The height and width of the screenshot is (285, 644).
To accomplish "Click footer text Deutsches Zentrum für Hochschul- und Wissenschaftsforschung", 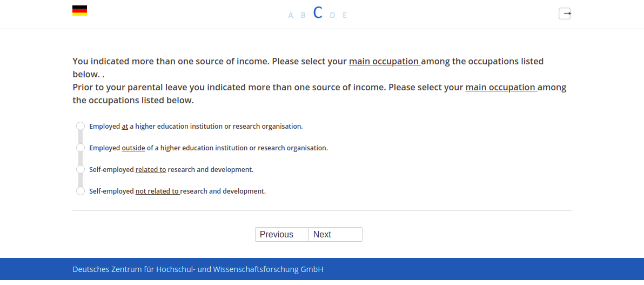I will pos(198,269).
